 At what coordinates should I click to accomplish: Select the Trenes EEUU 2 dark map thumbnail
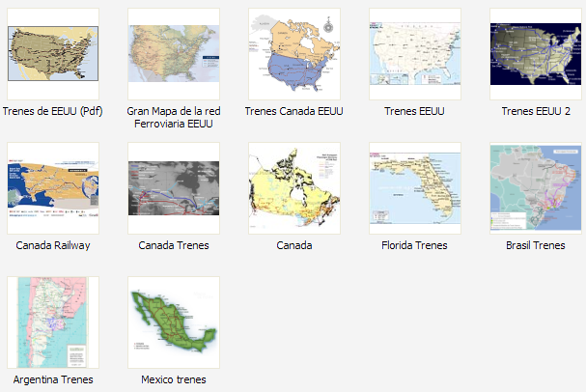tap(536, 54)
